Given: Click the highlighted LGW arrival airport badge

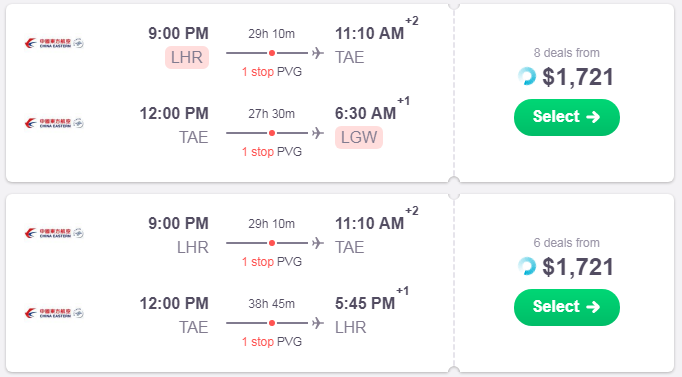Looking at the screenshot, I should pyautogui.click(x=359, y=137).
